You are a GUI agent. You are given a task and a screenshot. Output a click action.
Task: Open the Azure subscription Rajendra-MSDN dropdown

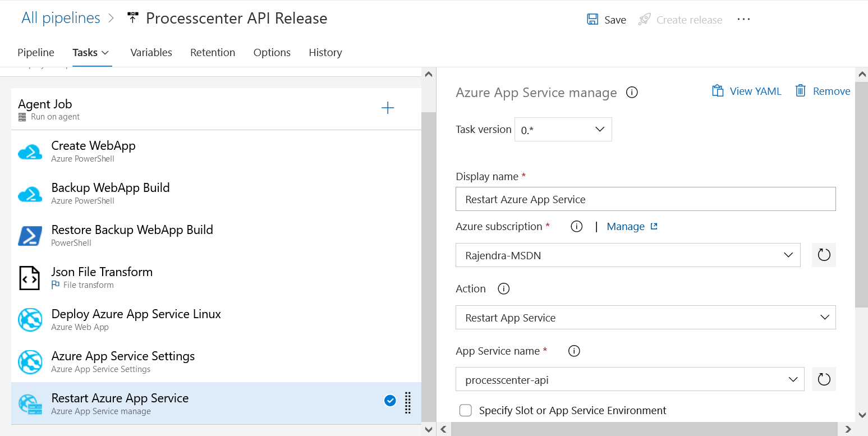[628, 255]
